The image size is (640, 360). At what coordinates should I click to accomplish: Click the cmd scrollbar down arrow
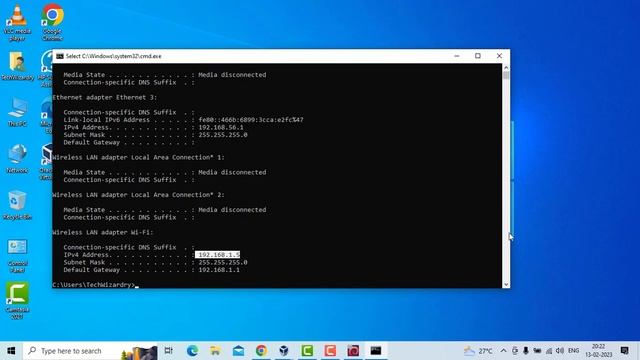click(x=506, y=284)
